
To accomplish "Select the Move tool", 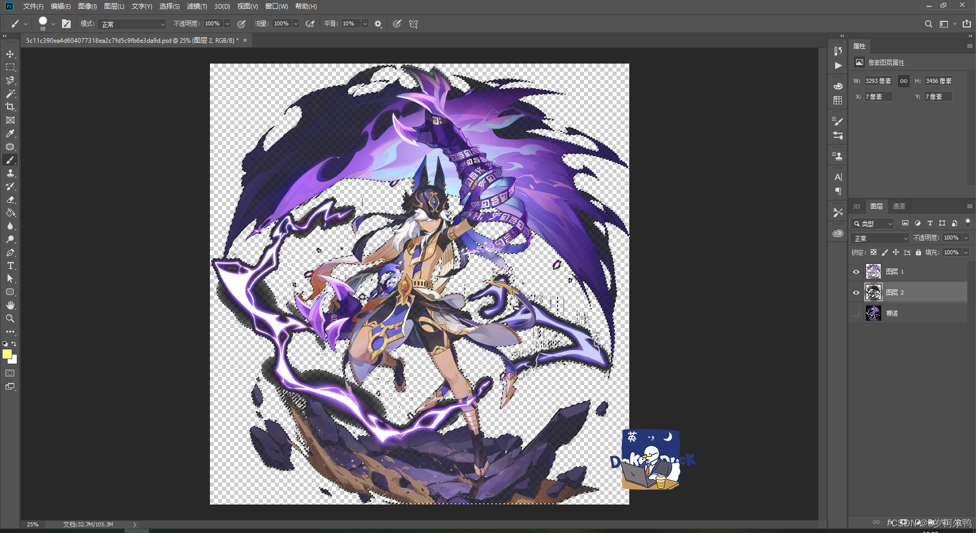I will tap(10, 54).
